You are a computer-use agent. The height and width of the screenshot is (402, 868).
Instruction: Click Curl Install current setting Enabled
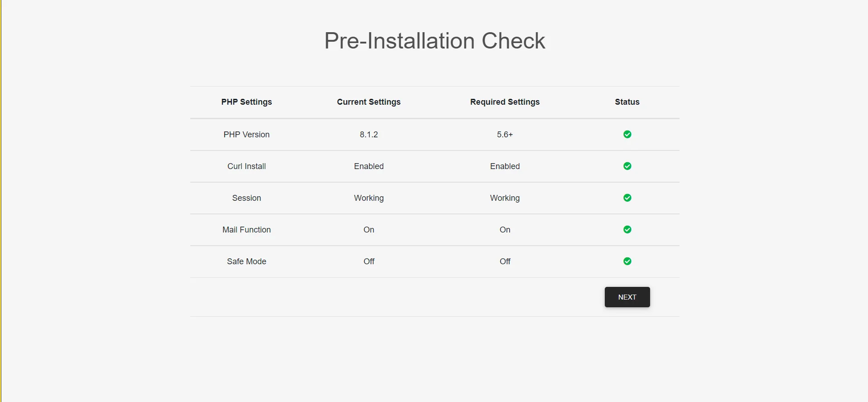coord(369,166)
